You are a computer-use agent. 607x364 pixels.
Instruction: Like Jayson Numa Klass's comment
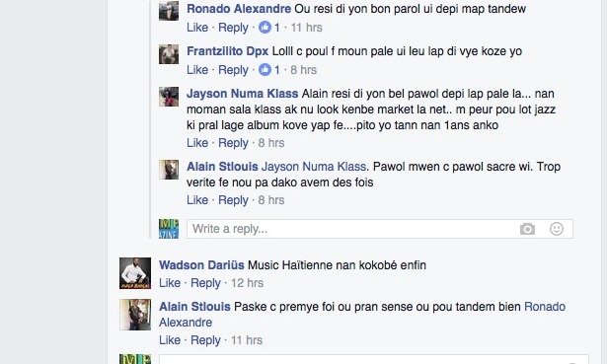[197, 143]
